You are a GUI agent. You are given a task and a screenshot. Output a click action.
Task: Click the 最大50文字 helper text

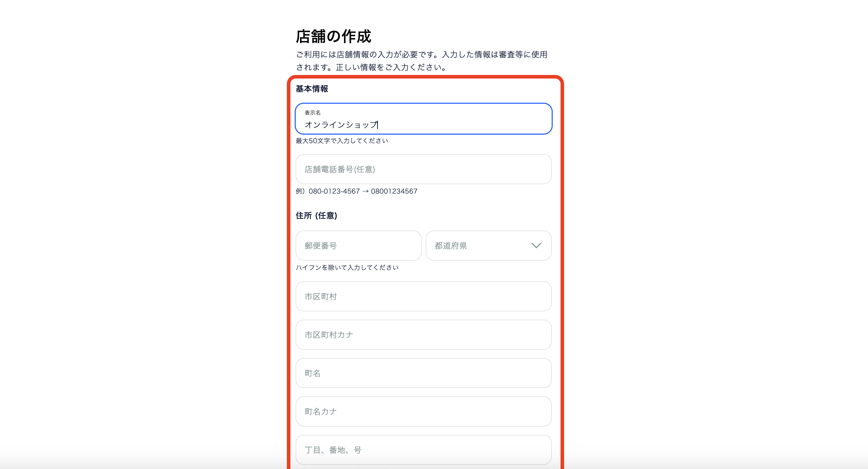342,140
